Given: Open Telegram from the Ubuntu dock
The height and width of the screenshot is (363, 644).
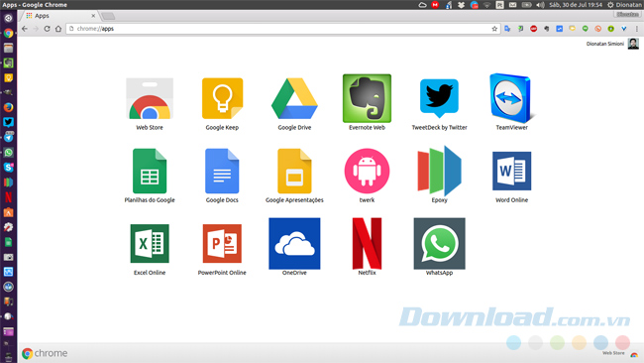Looking at the screenshot, I should [x=8, y=137].
